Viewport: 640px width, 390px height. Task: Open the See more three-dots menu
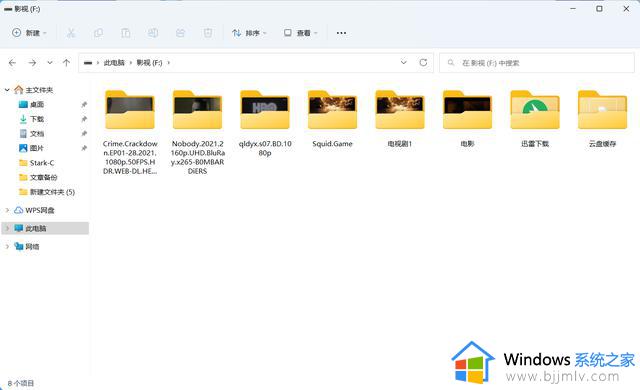pyautogui.click(x=341, y=33)
